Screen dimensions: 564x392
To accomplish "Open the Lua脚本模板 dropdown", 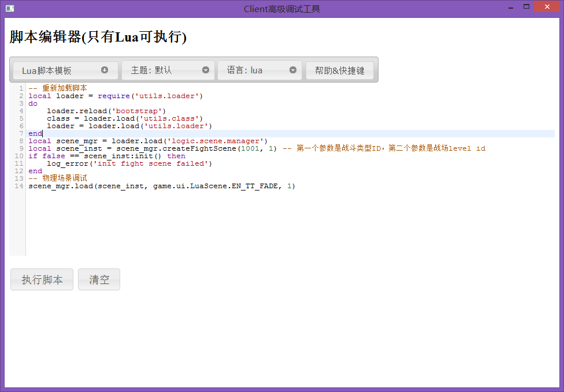I will coord(65,70).
